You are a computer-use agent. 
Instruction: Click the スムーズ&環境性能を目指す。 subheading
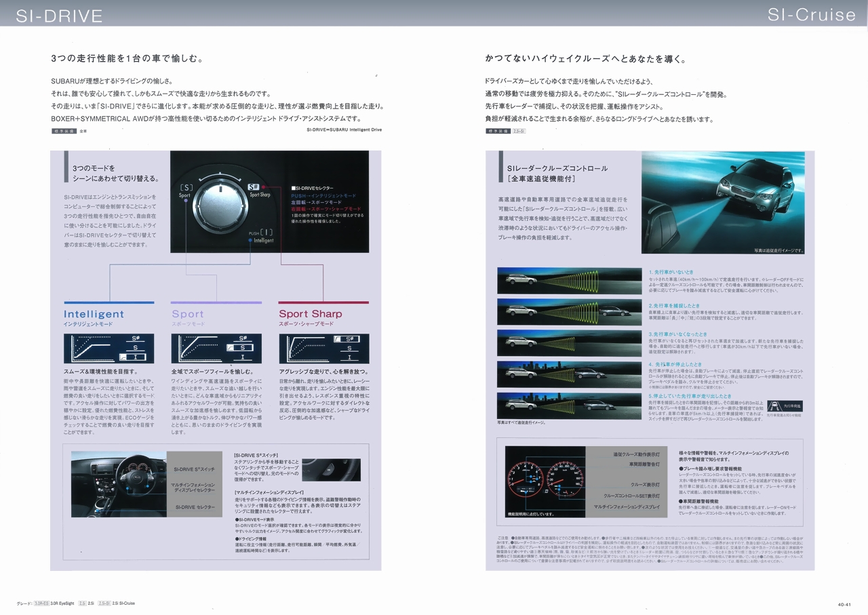click(x=100, y=372)
